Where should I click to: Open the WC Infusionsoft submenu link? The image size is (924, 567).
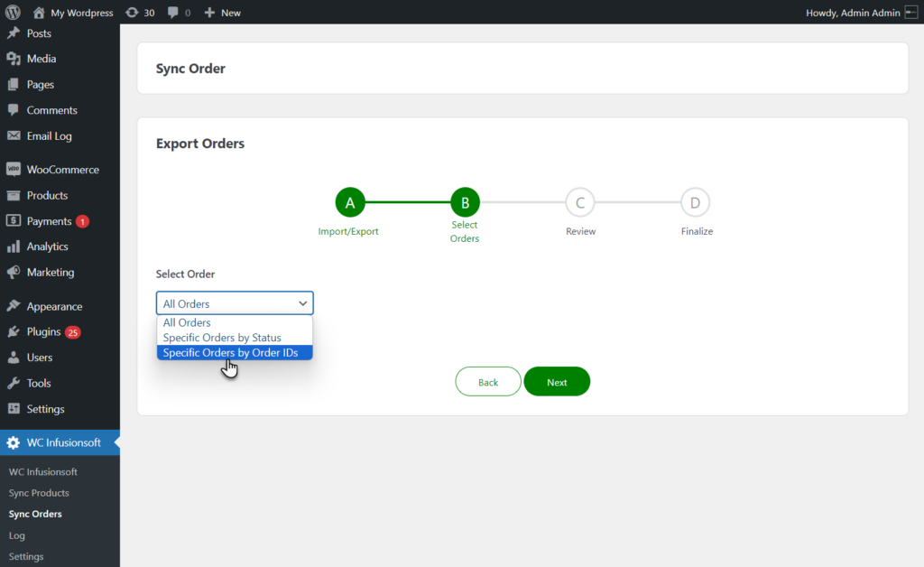[x=43, y=471]
